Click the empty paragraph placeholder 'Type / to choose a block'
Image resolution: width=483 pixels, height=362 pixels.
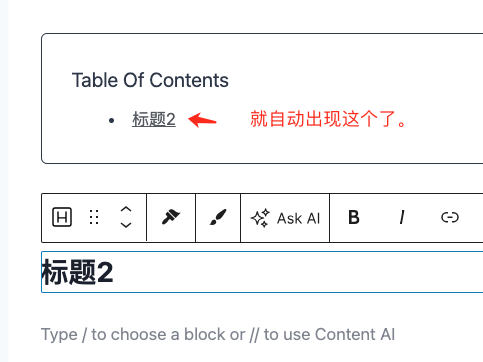pyautogui.click(x=218, y=334)
